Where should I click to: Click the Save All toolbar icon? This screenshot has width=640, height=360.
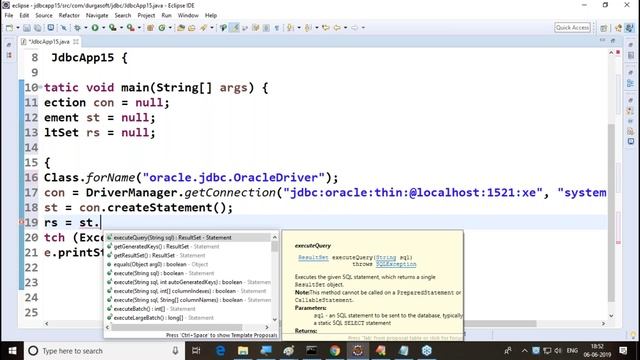coord(38,28)
